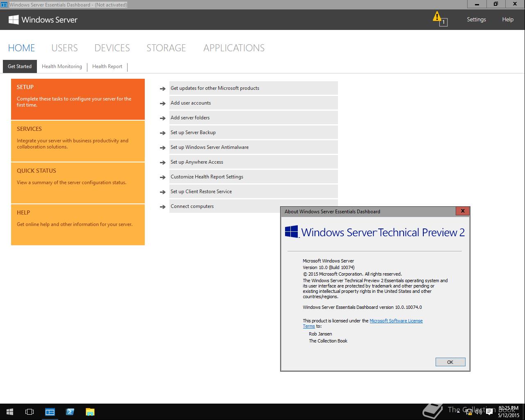Screen dimensions: 525x420
Task: Select the QUICK STATUS category tile
Action: pyautogui.click(x=78, y=183)
